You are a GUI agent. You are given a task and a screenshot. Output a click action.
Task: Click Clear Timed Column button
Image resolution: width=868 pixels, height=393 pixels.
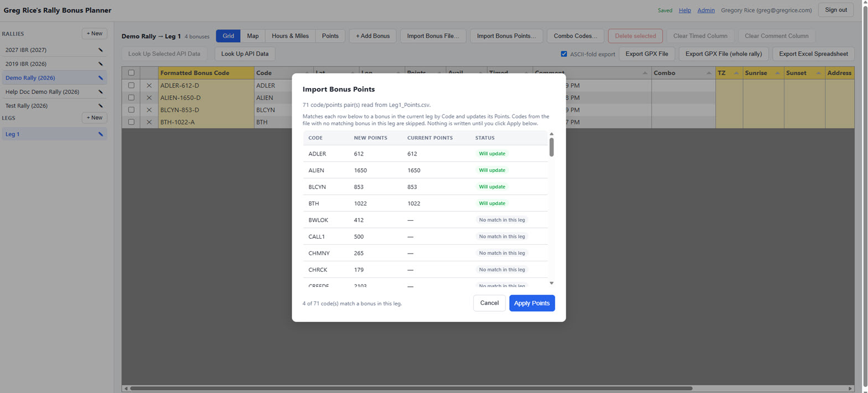(x=700, y=36)
